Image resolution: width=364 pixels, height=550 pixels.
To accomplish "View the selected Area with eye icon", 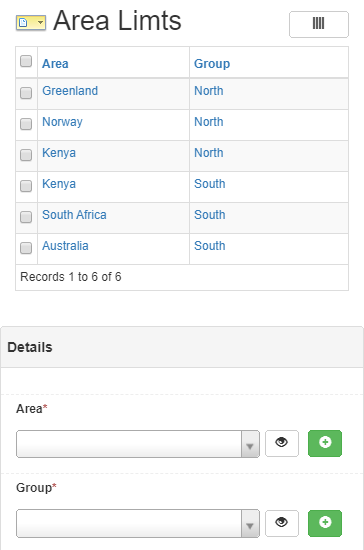I will click(282, 443).
